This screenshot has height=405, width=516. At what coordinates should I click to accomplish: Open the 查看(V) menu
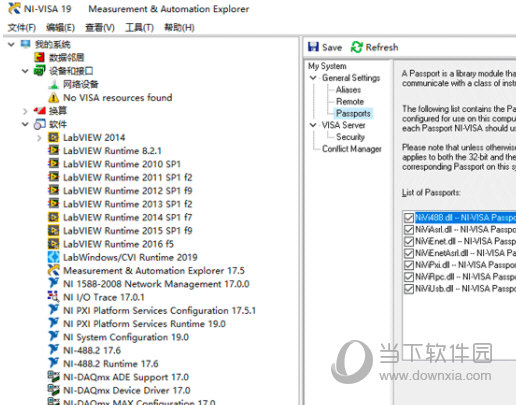[x=100, y=27]
